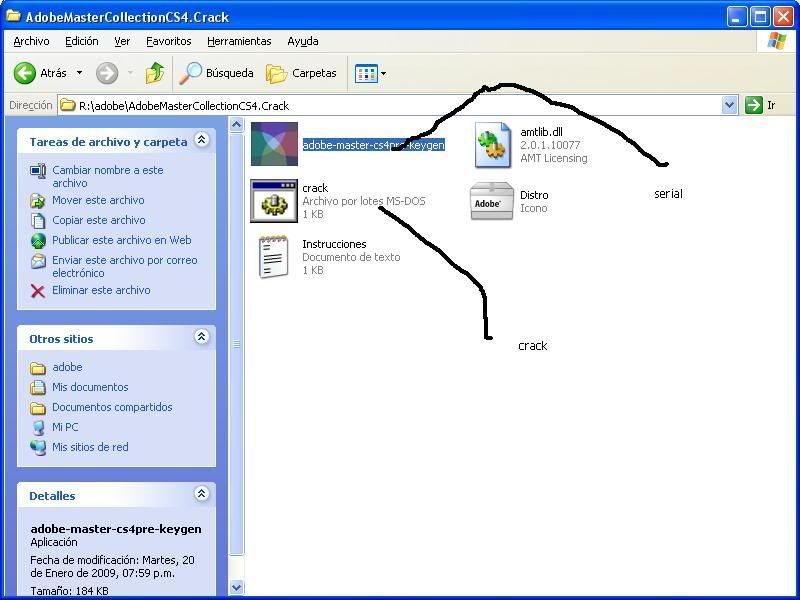Open Documentos compartidos link

[112, 407]
